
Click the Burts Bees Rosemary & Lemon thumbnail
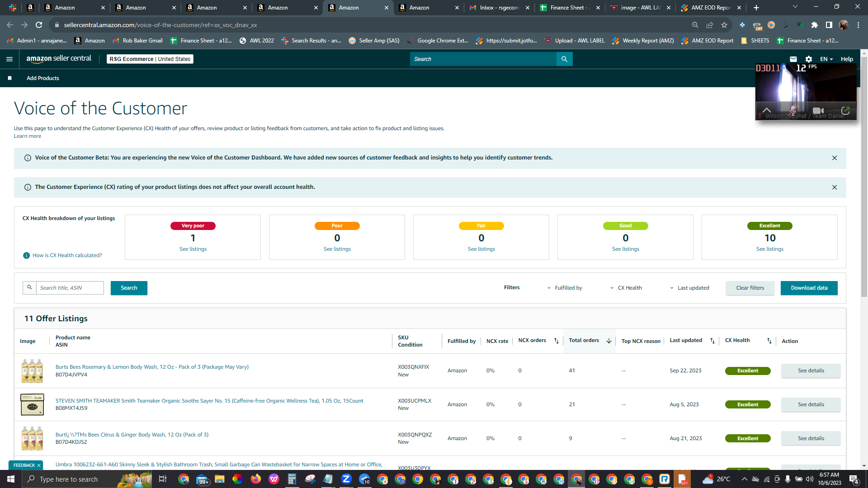coord(32,371)
